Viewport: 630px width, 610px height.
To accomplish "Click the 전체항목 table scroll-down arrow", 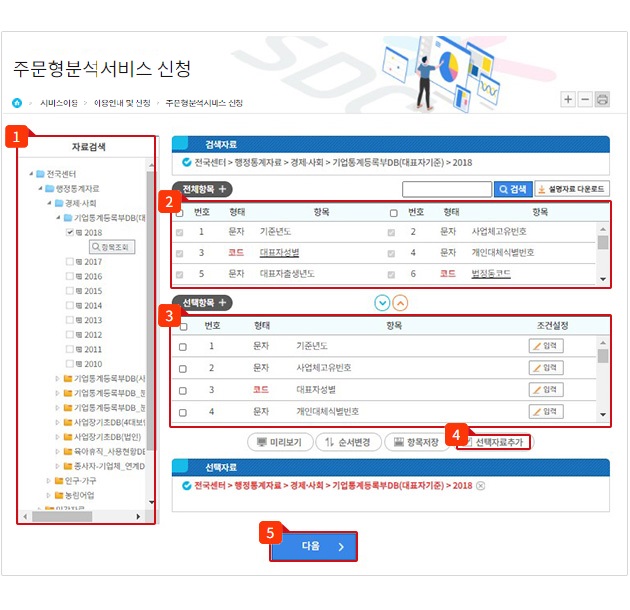I will (x=603, y=279).
